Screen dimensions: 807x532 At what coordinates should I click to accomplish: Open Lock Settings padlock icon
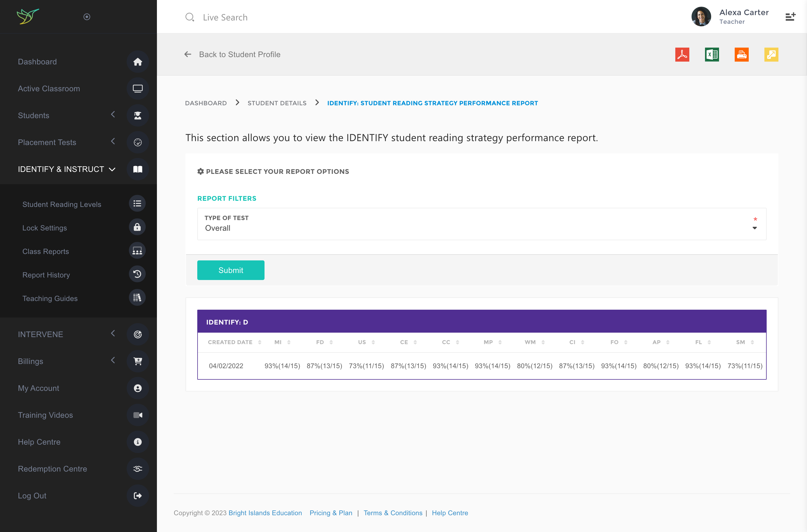pyautogui.click(x=137, y=227)
